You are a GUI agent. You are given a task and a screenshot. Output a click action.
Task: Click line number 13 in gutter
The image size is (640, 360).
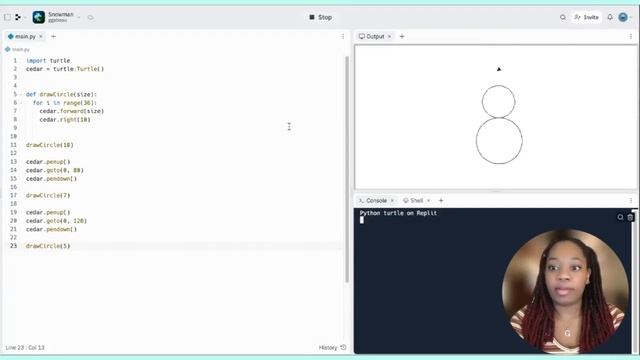click(x=13, y=162)
